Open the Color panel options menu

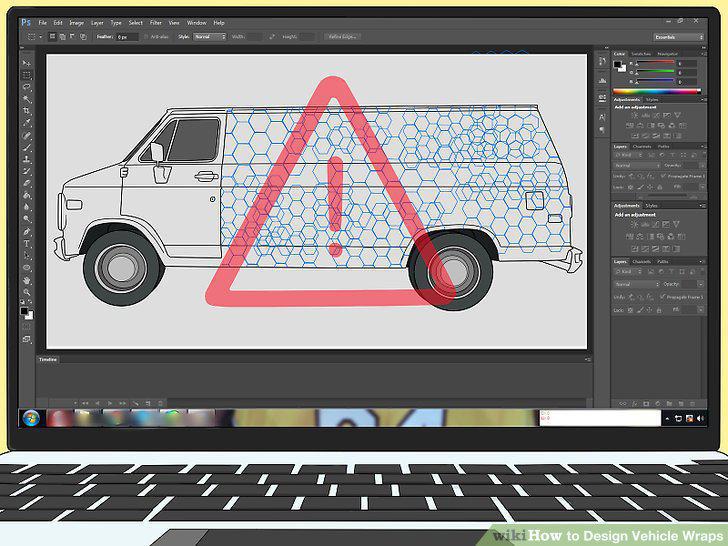pyautogui.click(x=703, y=54)
